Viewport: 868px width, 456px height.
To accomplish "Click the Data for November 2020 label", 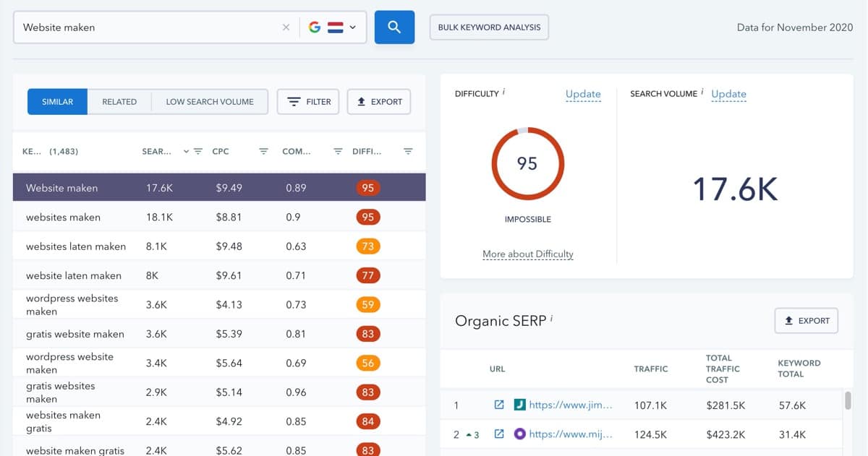I will [x=795, y=27].
